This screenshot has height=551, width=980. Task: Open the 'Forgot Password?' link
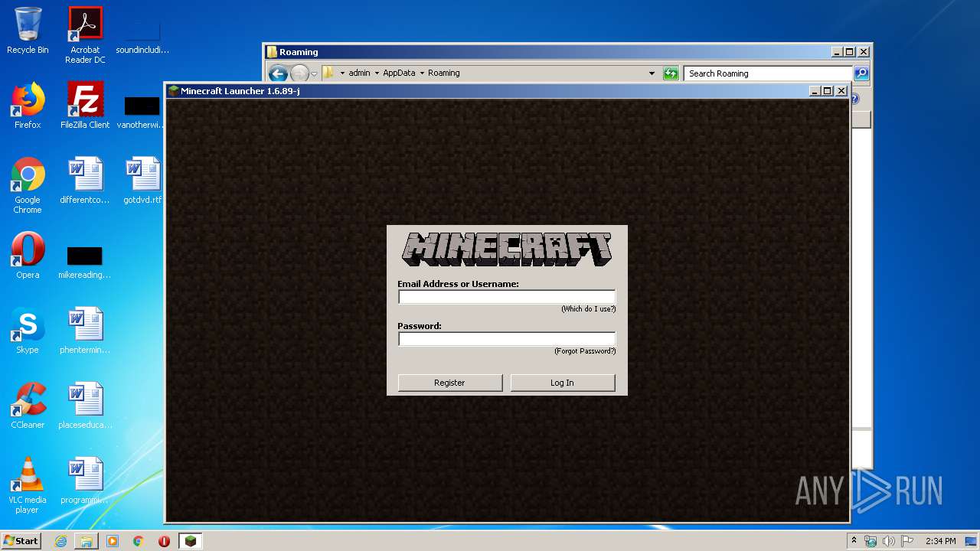[585, 351]
